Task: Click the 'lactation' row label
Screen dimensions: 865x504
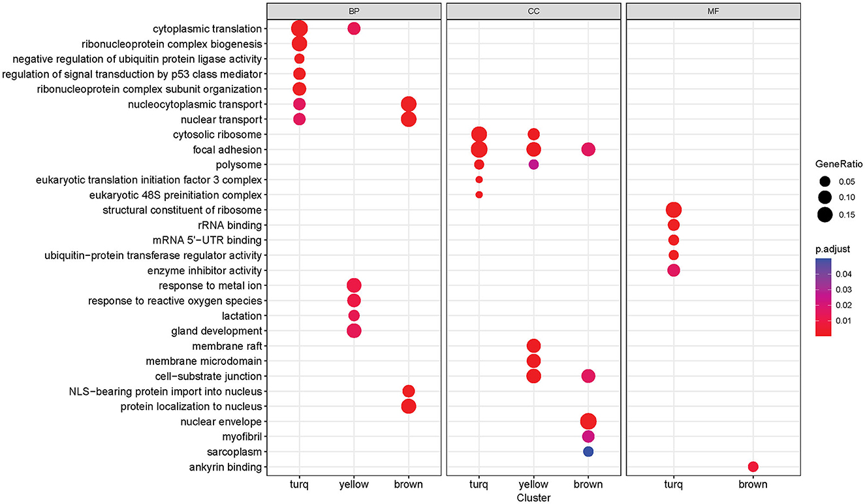Action: pos(242,315)
